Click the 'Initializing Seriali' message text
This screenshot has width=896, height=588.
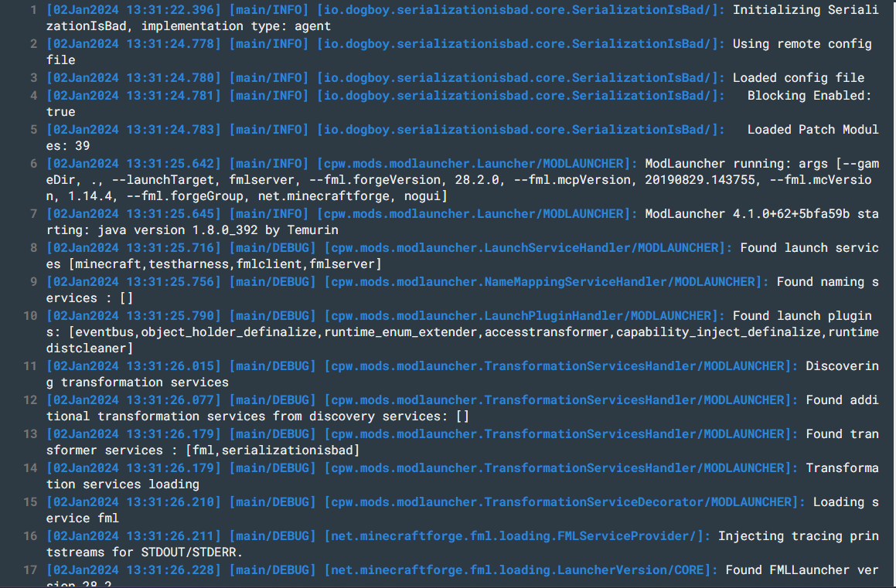click(806, 10)
